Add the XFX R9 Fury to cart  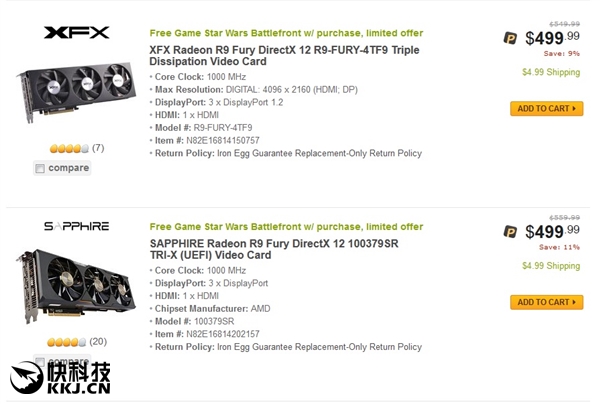546,108
